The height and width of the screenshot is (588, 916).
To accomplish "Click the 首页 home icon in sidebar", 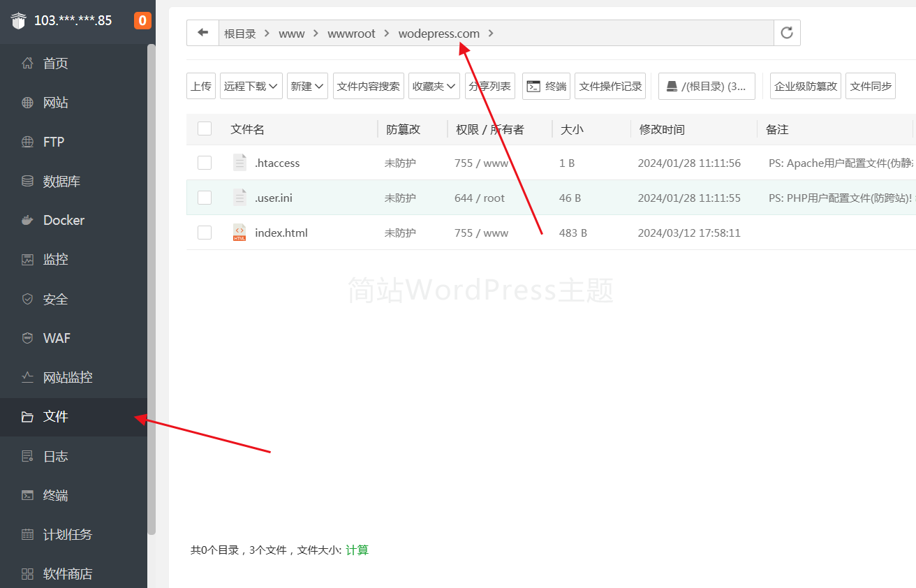I will pyautogui.click(x=27, y=64).
